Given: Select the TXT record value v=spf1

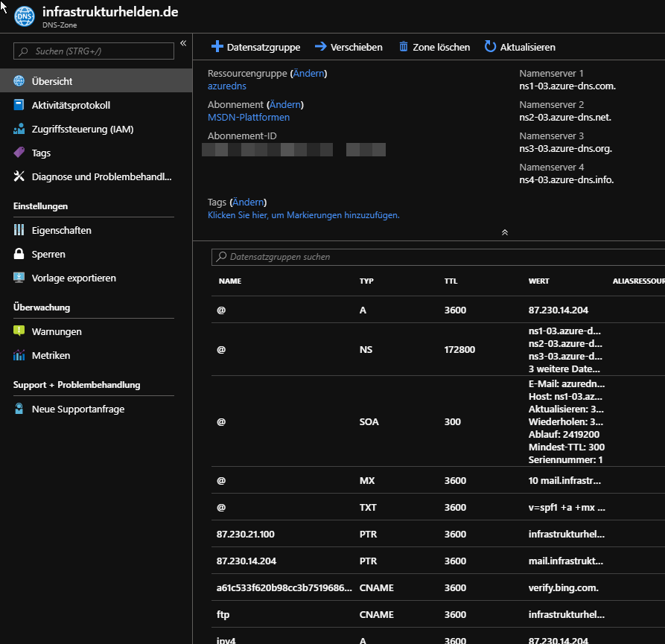Looking at the screenshot, I should (x=567, y=507).
